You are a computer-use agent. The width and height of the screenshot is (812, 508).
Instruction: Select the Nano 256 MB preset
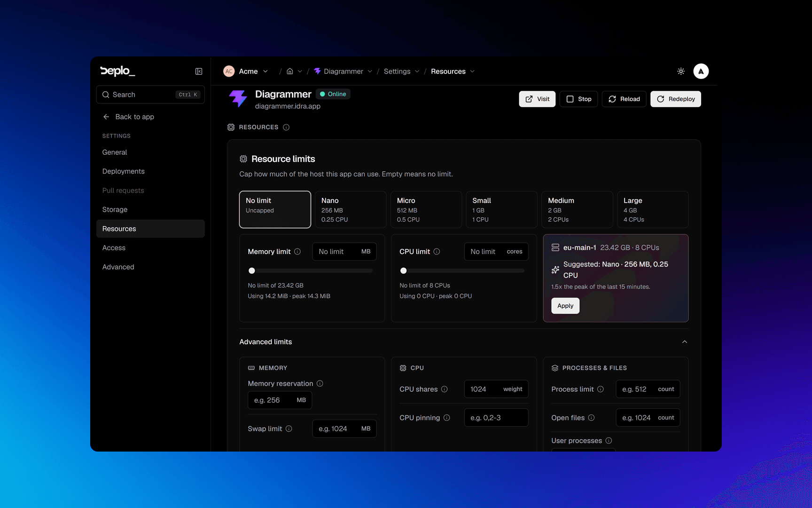tap(351, 209)
